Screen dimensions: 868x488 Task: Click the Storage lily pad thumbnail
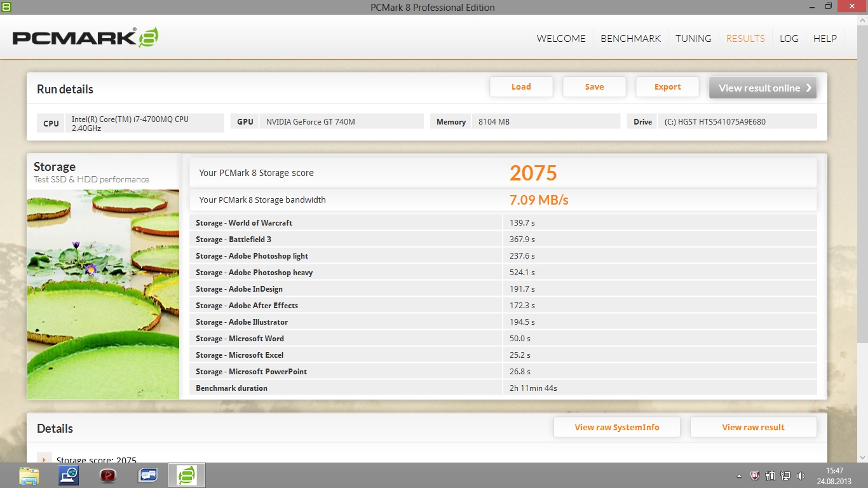[x=103, y=294]
